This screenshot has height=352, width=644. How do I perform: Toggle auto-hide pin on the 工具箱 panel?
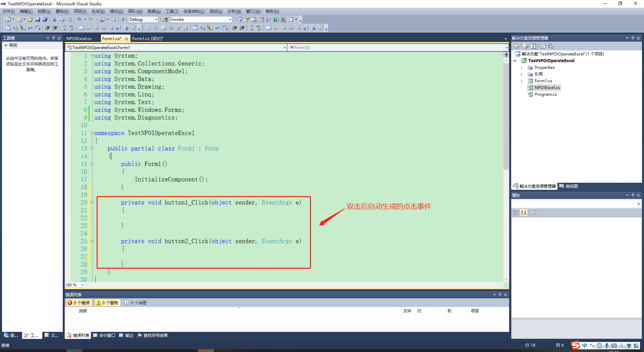click(x=53, y=38)
